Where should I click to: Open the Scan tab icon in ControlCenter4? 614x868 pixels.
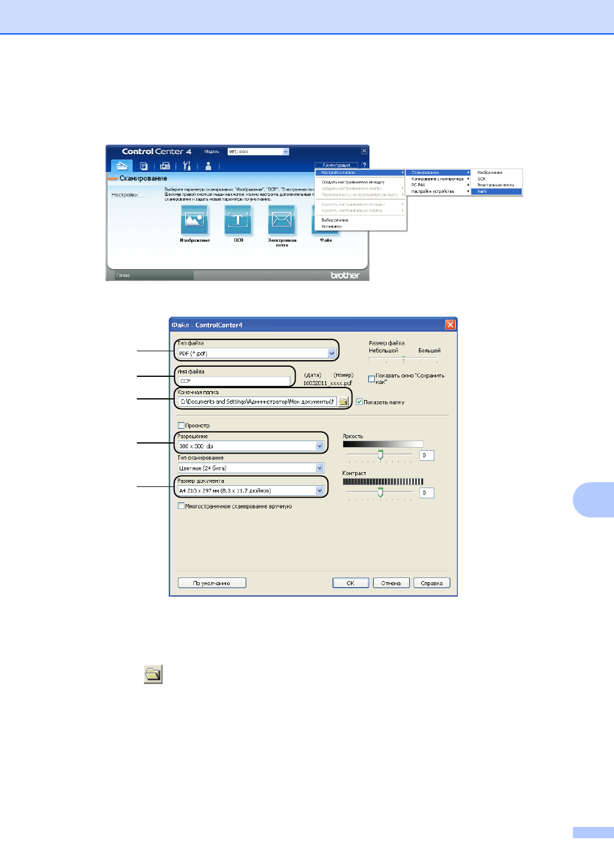pos(122,166)
